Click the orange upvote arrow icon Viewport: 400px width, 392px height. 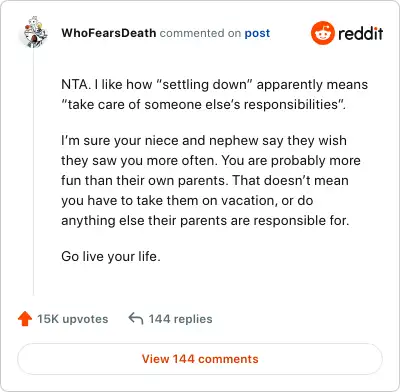pyautogui.click(x=25, y=319)
